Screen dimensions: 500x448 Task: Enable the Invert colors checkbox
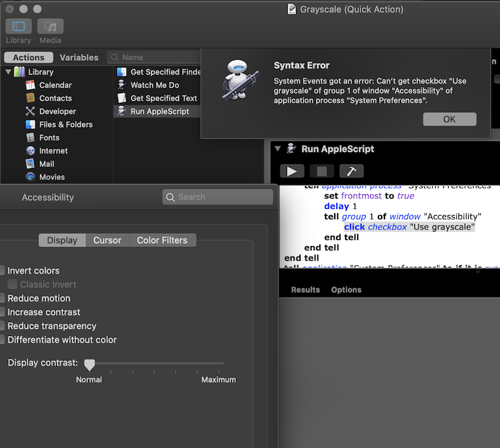[x=1, y=270]
